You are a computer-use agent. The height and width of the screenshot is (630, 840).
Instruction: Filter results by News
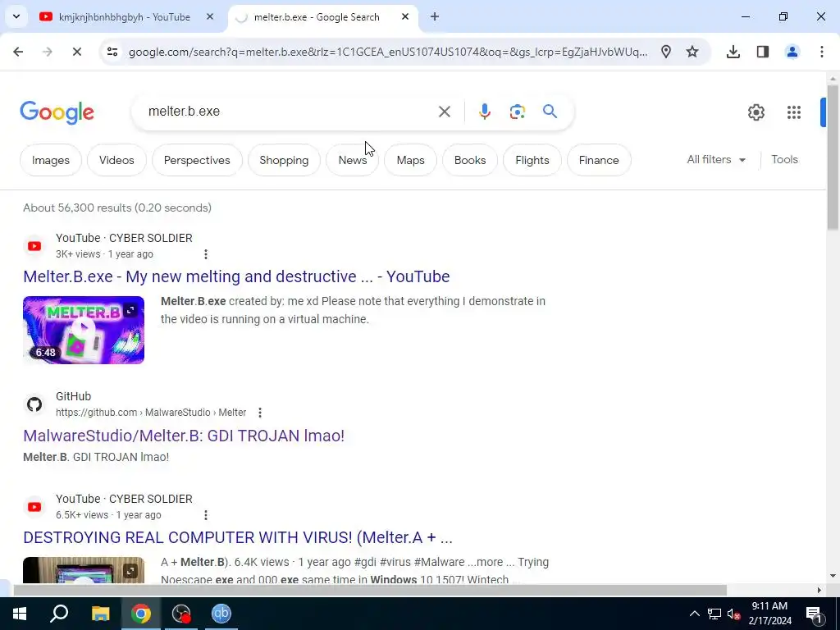353,160
